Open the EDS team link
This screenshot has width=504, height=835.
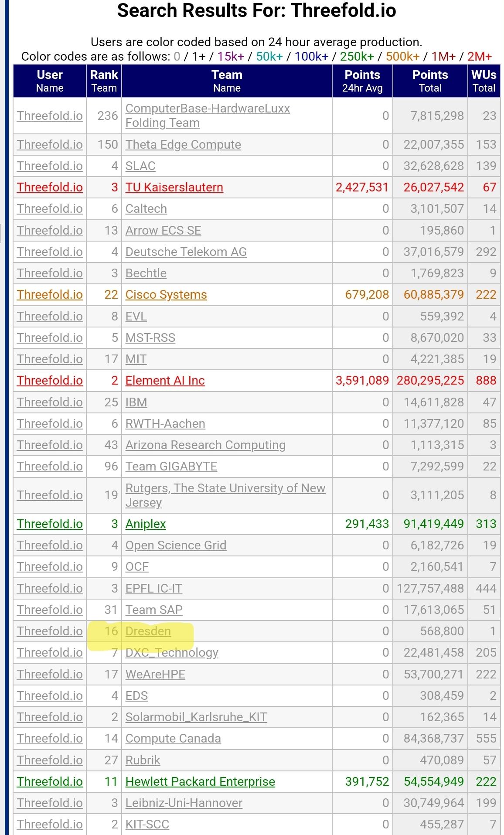(x=136, y=695)
